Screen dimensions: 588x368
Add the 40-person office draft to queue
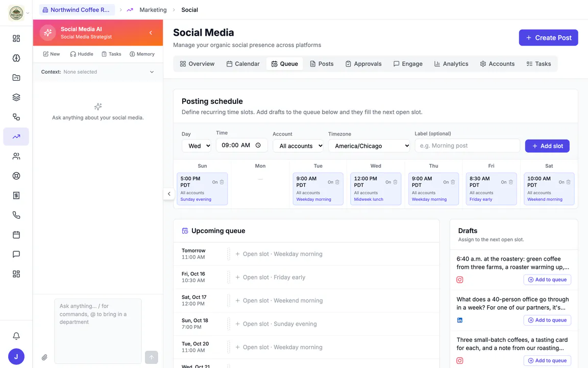click(547, 320)
